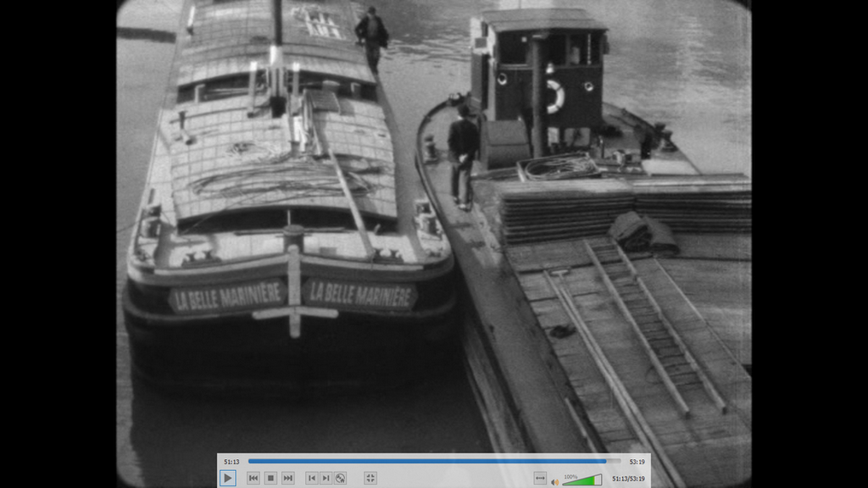
Task: Click the horizontal double-arrow stretch icon
Action: 540,479
